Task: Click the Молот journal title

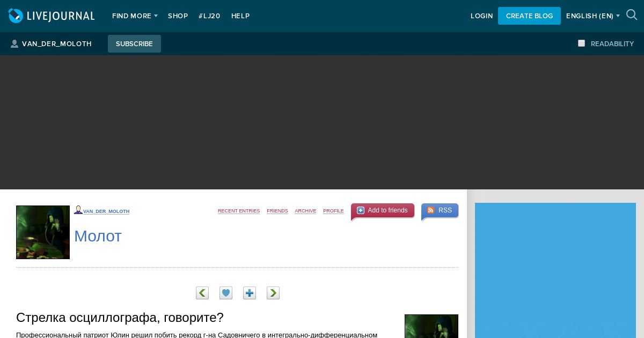Action: (98, 236)
